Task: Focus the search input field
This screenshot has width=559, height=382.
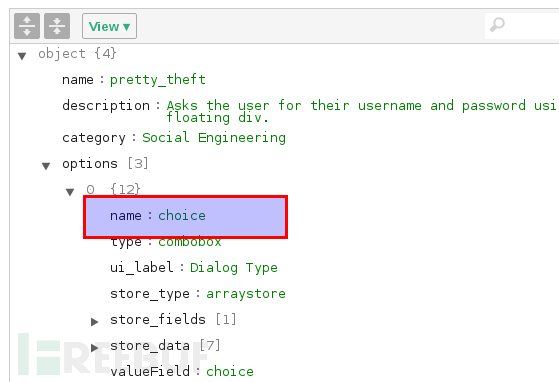Action: pyautogui.click(x=533, y=26)
